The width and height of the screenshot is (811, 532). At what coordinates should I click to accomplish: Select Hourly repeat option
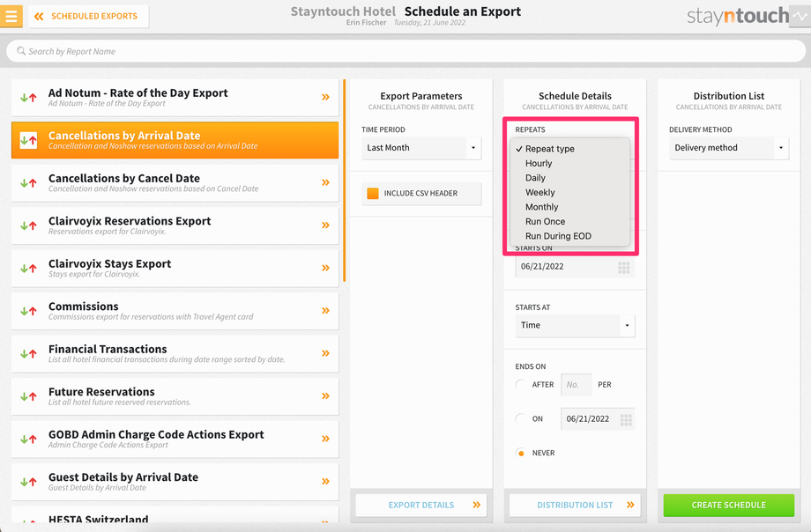point(570,163)
